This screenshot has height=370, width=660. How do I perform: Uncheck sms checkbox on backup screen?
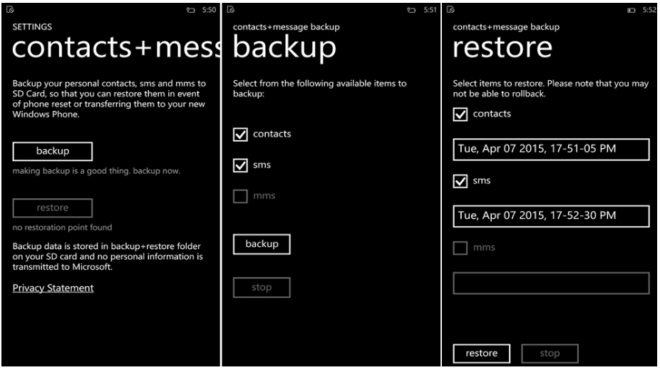coord(240,165)
